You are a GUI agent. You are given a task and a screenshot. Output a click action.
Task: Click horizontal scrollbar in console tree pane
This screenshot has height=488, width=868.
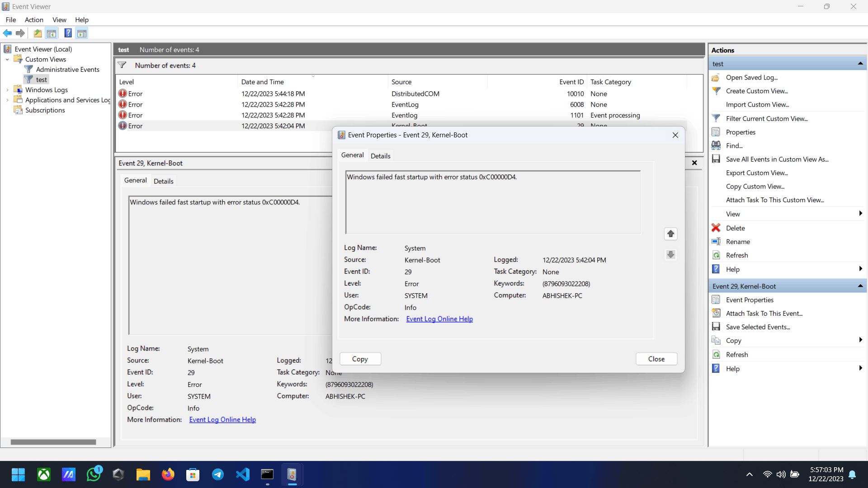[x=53, y=442]
